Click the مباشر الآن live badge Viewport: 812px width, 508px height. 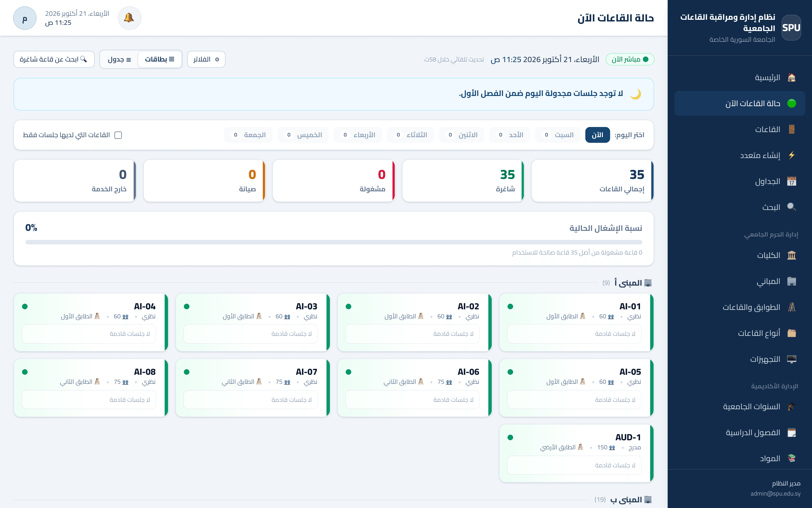tap(630, 60)
